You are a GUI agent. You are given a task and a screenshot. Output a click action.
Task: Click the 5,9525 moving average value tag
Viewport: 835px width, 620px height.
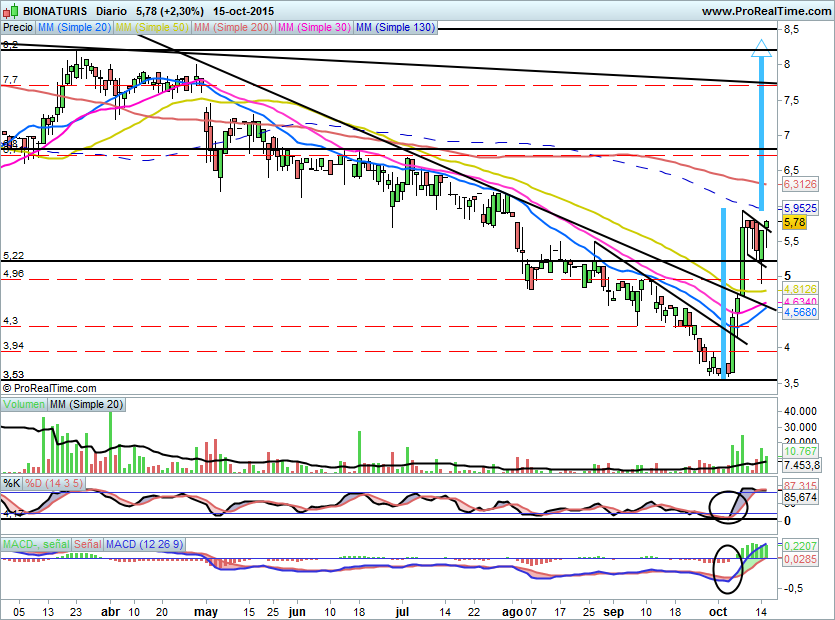pyautogui.click(x=800, y=208)
